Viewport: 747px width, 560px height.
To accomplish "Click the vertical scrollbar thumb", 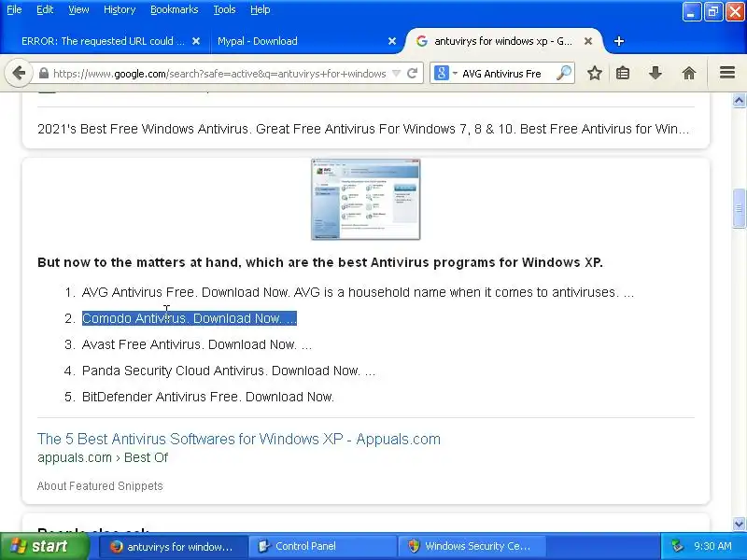I will pyautogui.click(x=739, y=208).
